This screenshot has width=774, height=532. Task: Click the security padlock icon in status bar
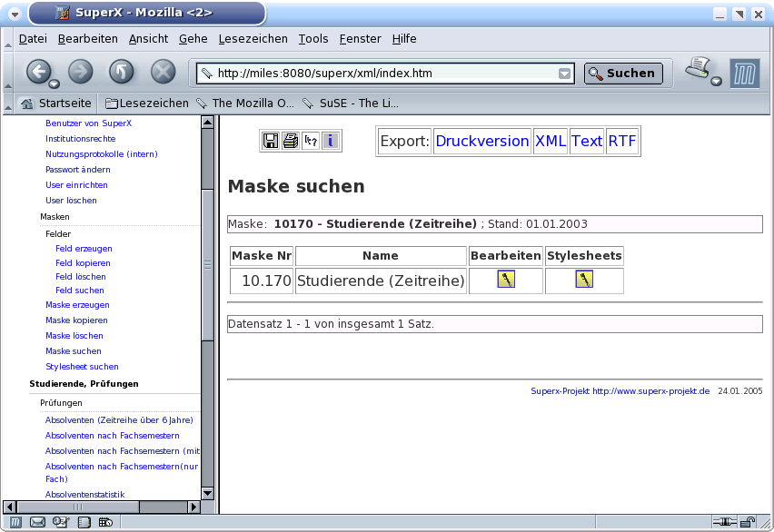[x=749, y=522]
